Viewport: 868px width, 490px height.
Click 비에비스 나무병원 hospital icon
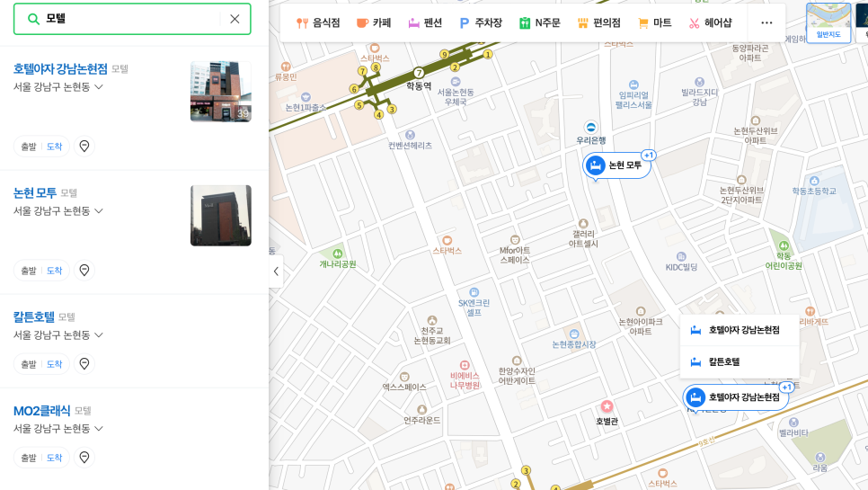465,365
